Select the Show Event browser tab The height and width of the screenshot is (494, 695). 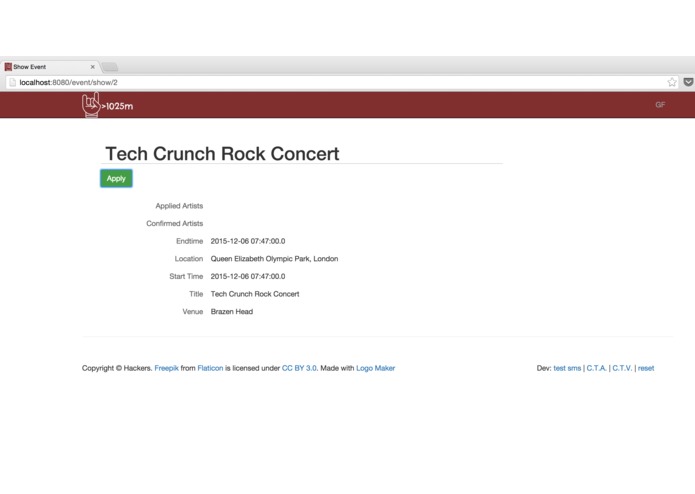[50, 67]
